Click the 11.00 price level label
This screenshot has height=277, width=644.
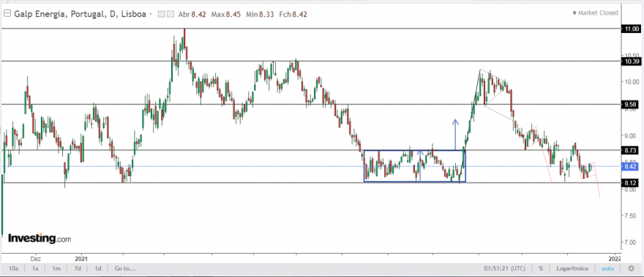tap(632, 29)
